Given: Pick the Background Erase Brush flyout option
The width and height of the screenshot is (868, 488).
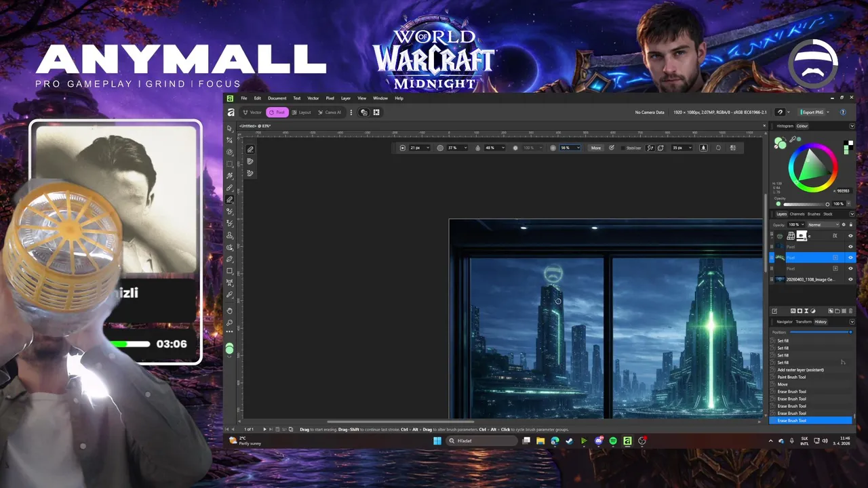Looking at the screenshot, I should click(250, 161).
